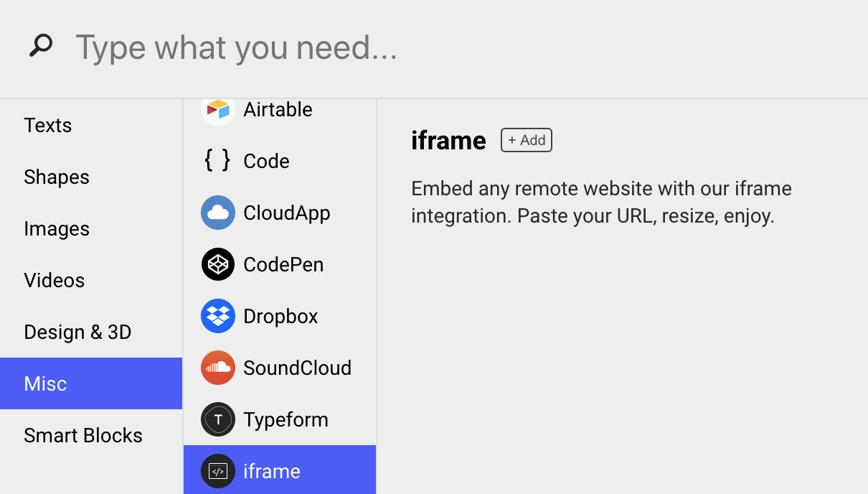Click the CloudApp cloud icon

point(218,213)
